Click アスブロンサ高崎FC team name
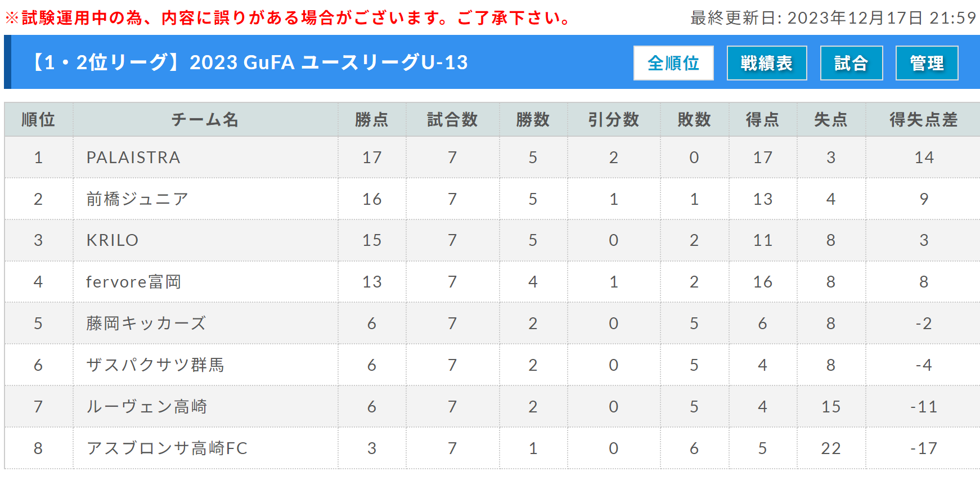The height and width of the screenshot is (485, 980). pos(167,448)
